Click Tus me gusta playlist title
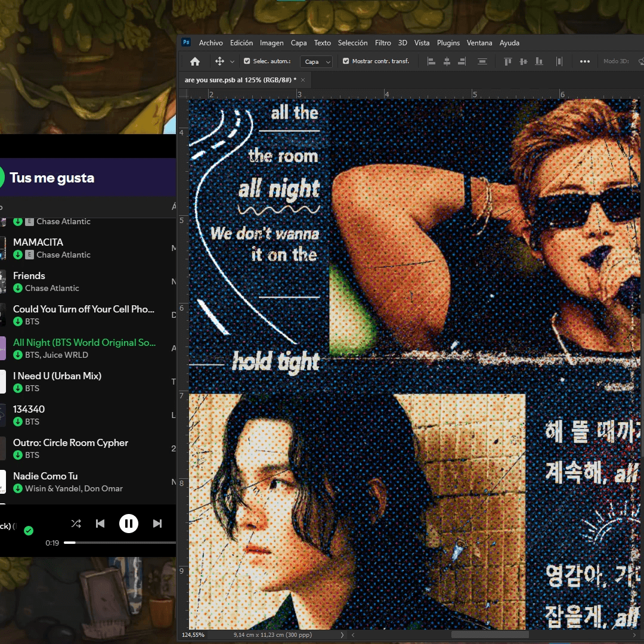This screenshot has width=644, height=644. pyautogui.click(x=52, y=178)
